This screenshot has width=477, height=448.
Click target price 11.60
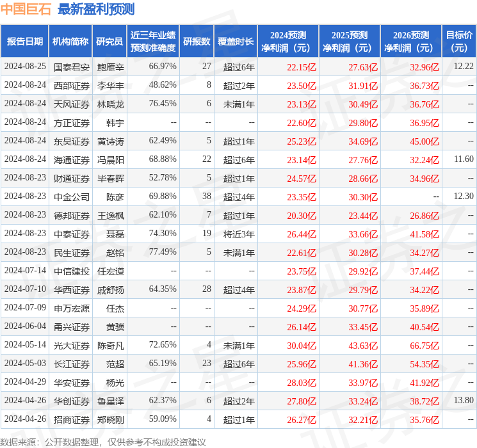464,159
